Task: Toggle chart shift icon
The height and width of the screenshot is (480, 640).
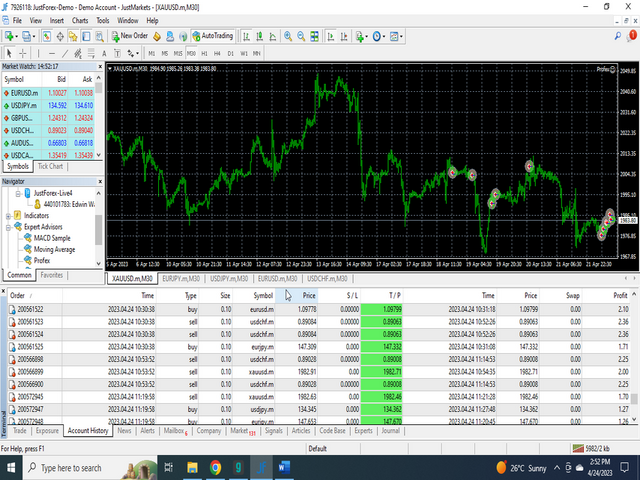Action: [x=344, y=36]
